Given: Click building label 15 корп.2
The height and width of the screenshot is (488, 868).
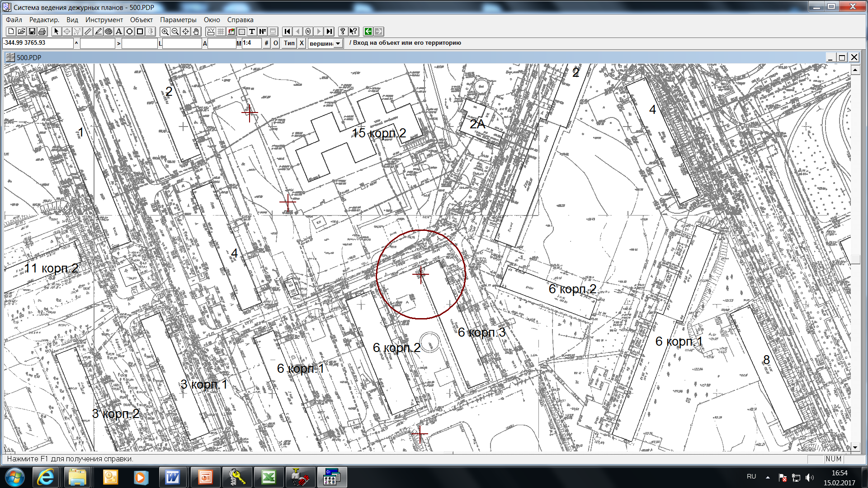Looking at the screenshot, I should pos(379,133).
